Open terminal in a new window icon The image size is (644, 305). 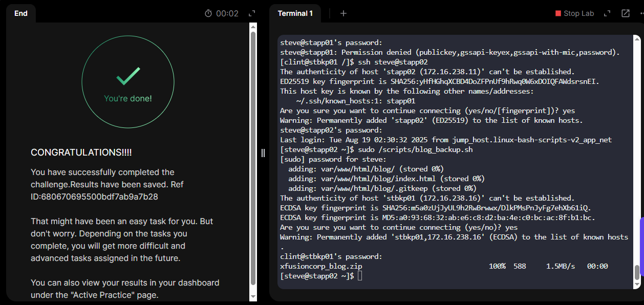coord(626,13)
